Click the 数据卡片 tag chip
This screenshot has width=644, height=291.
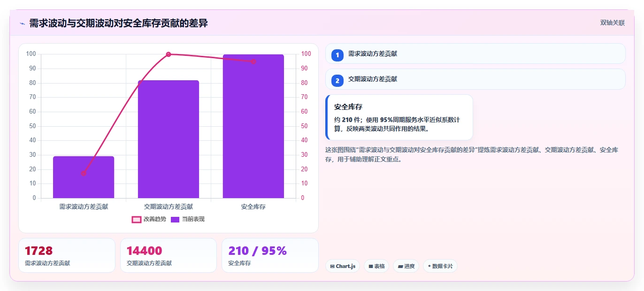[440, 266]
